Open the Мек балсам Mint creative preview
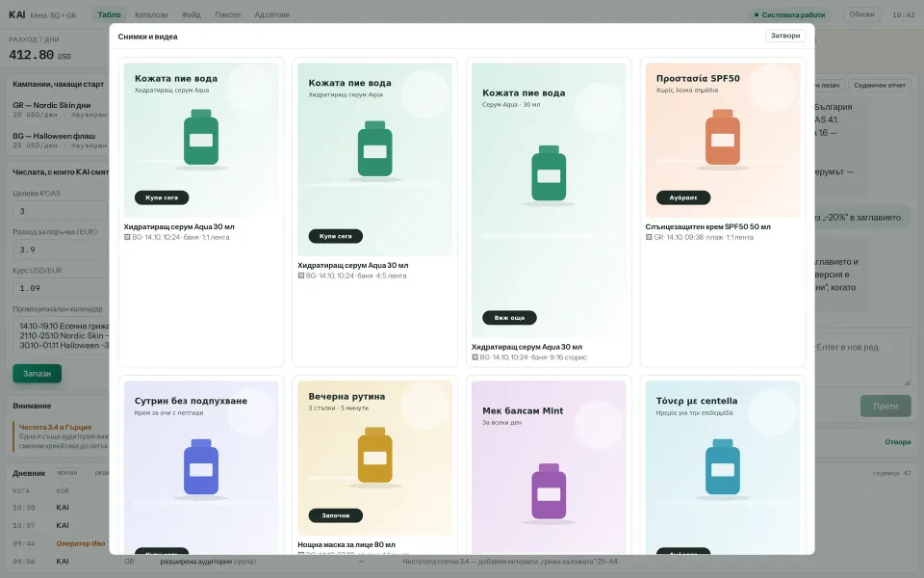This screenshot has height=578, width=924. pyautogui.click(x=549, y=467)
